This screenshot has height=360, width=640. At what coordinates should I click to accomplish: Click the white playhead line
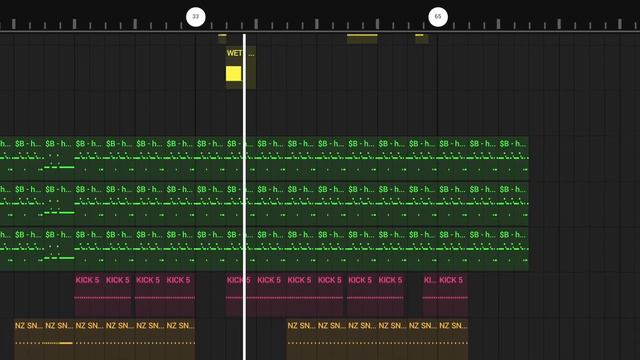coord(244,196)
